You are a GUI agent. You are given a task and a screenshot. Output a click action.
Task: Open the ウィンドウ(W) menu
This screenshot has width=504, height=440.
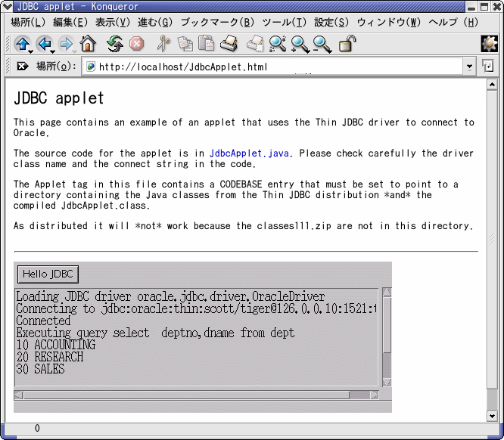[x=389, y=22]
